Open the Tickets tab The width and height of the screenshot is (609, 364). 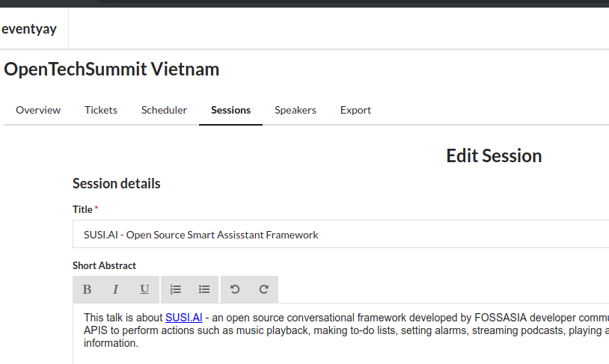coord(101,110)
